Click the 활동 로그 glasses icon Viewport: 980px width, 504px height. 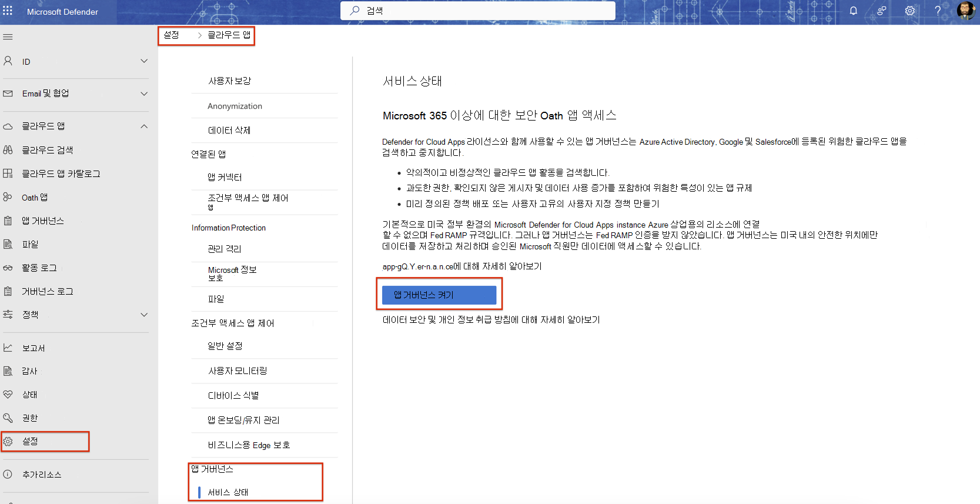8,268
